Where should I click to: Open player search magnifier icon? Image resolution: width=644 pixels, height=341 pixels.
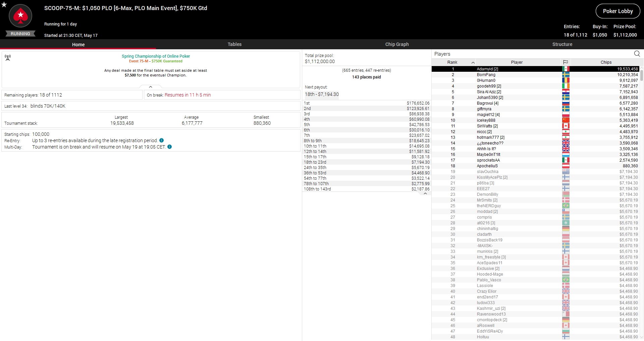(x=637, y=54)
